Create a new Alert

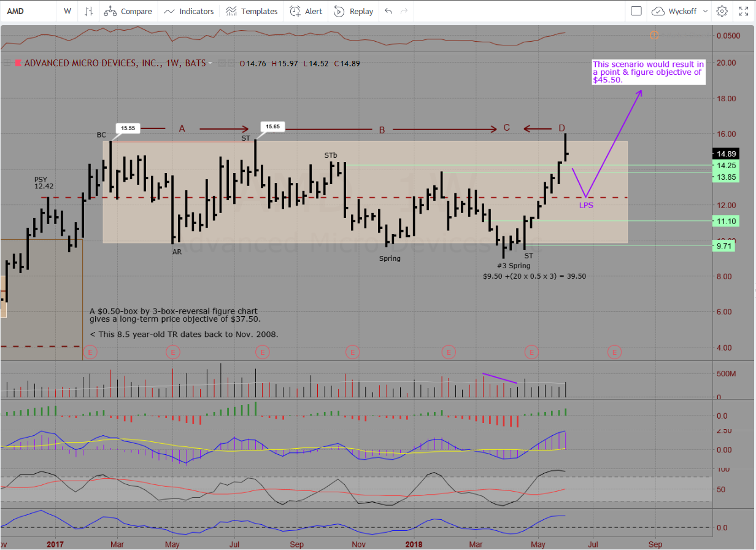pos(306,11)
